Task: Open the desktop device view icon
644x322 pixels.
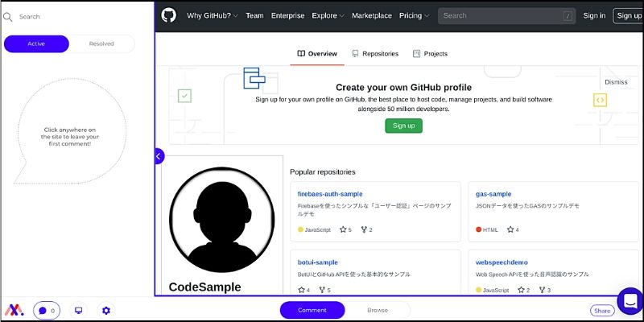Action: pos(78,311)
